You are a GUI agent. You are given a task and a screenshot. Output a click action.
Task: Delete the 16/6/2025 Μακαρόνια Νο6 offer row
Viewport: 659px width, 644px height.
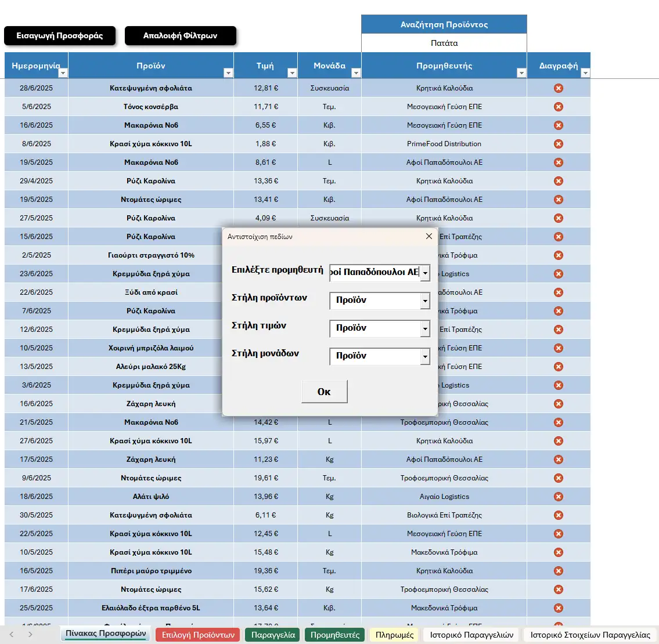pos(558,125)
